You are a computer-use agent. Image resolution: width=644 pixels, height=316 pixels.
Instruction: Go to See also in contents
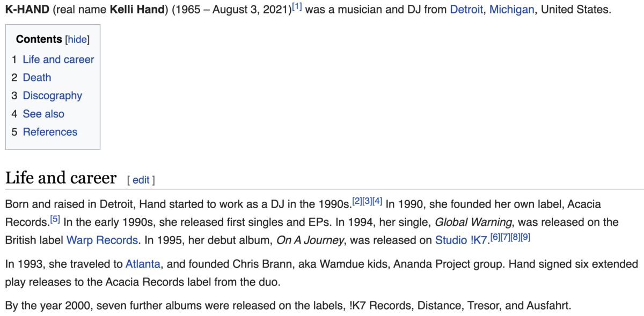click(43, 114)
